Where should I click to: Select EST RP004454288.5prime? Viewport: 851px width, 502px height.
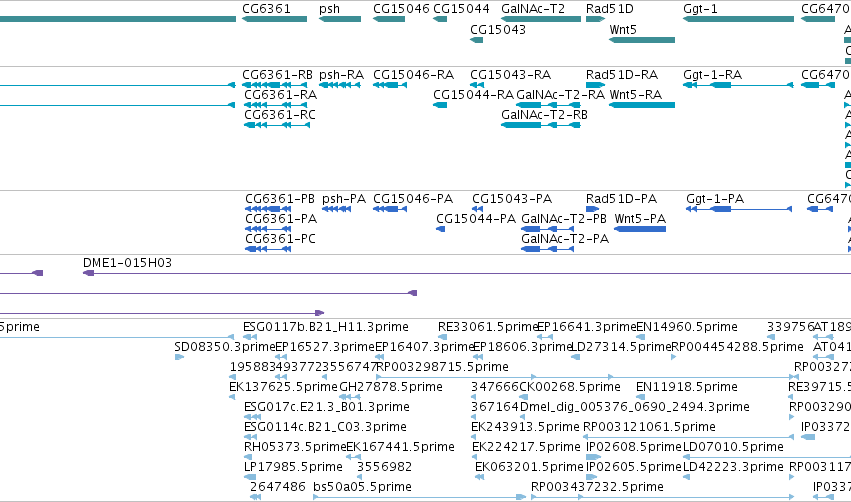(x=674, y=357)
